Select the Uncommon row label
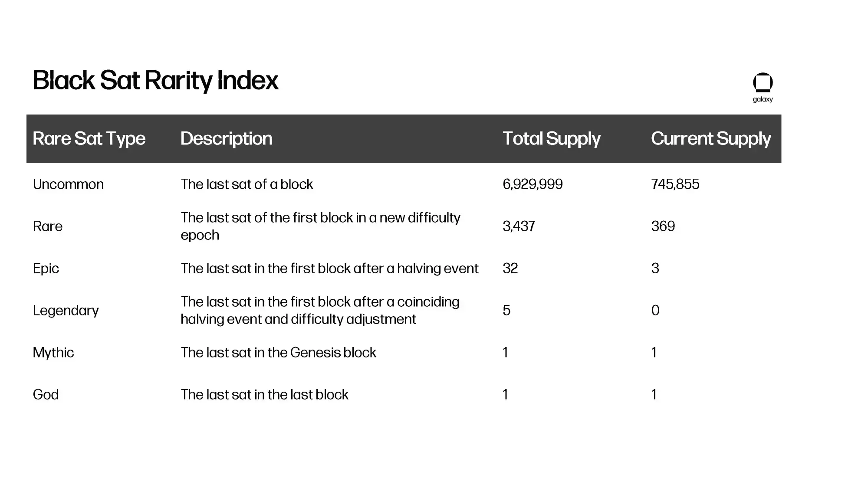Screen dimensions: 868x488 pyautogui.click(x=68, y=184)
